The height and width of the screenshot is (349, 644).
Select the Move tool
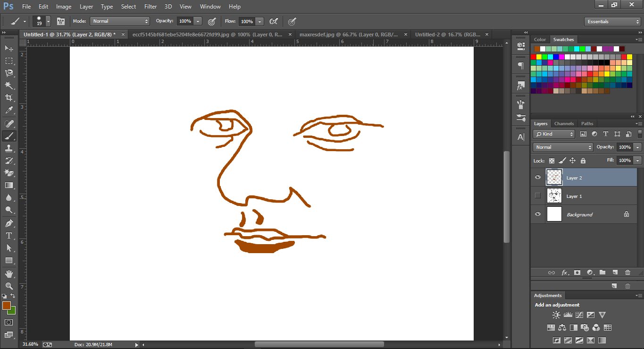click(9, 48)
